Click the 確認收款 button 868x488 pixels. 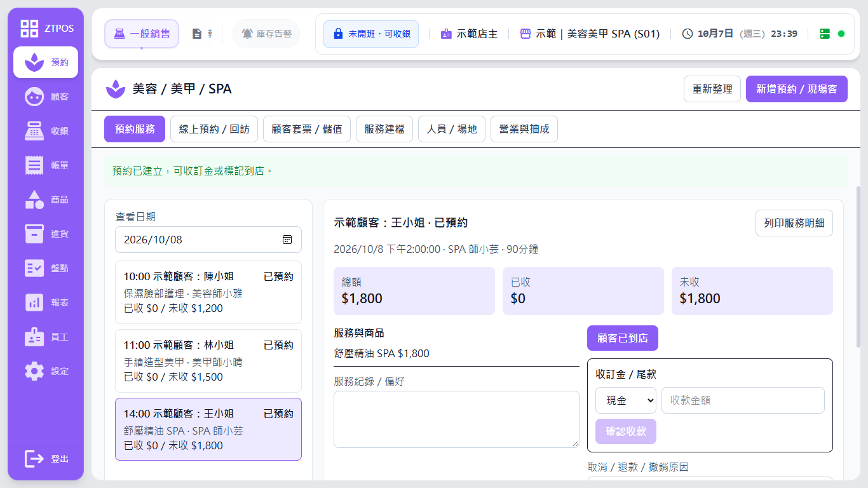tap(626, 431)
